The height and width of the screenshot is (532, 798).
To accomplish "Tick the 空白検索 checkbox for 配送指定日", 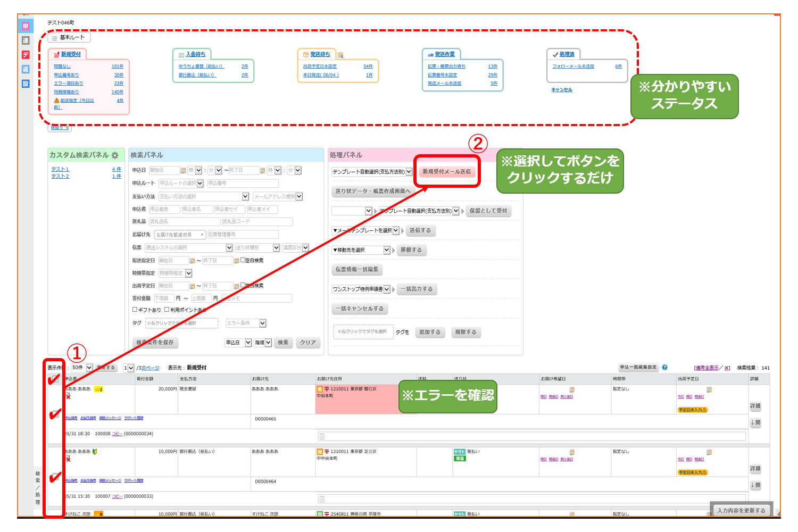I will 243,260.
